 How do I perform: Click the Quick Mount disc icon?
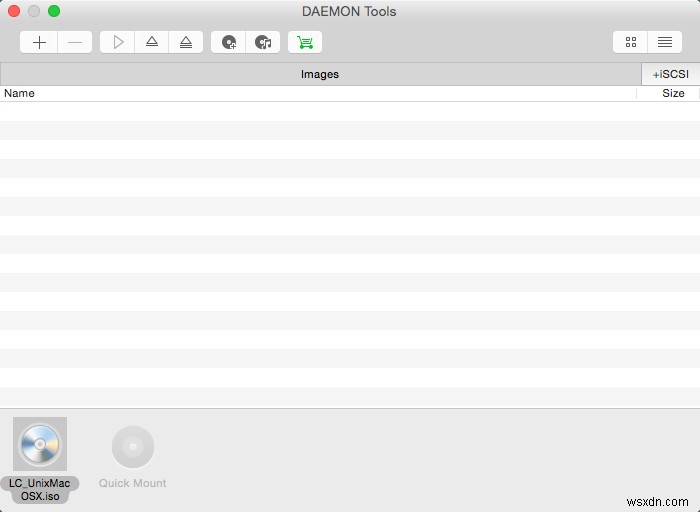click(133, 446)
